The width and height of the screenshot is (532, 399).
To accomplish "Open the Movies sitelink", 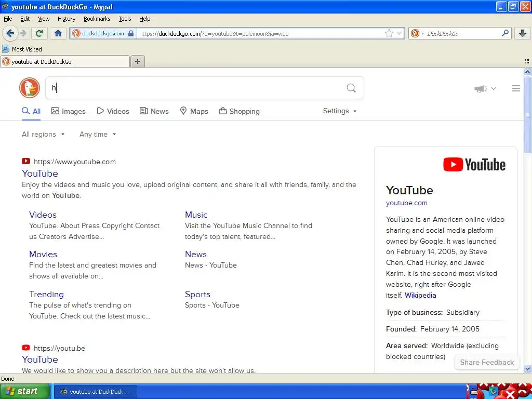I will 43,254.
